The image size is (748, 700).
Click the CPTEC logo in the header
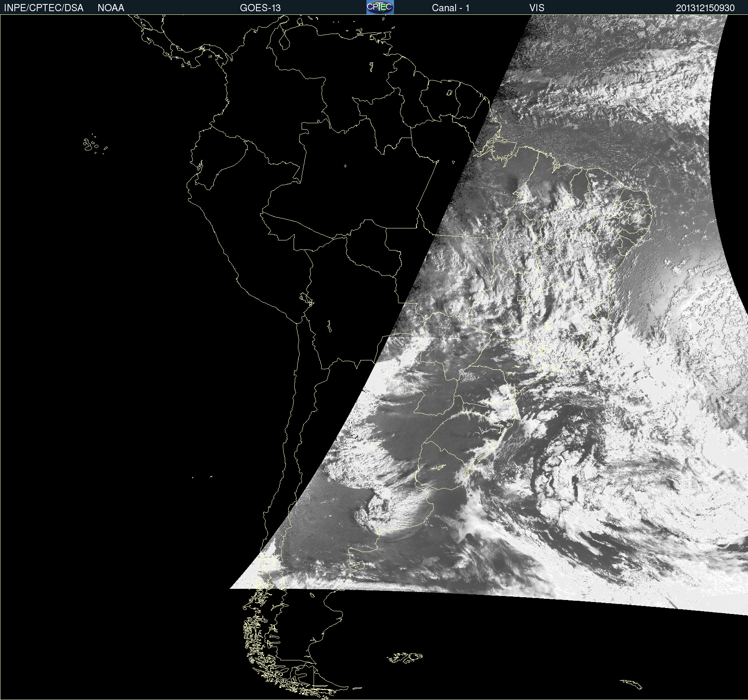[380, 7]
